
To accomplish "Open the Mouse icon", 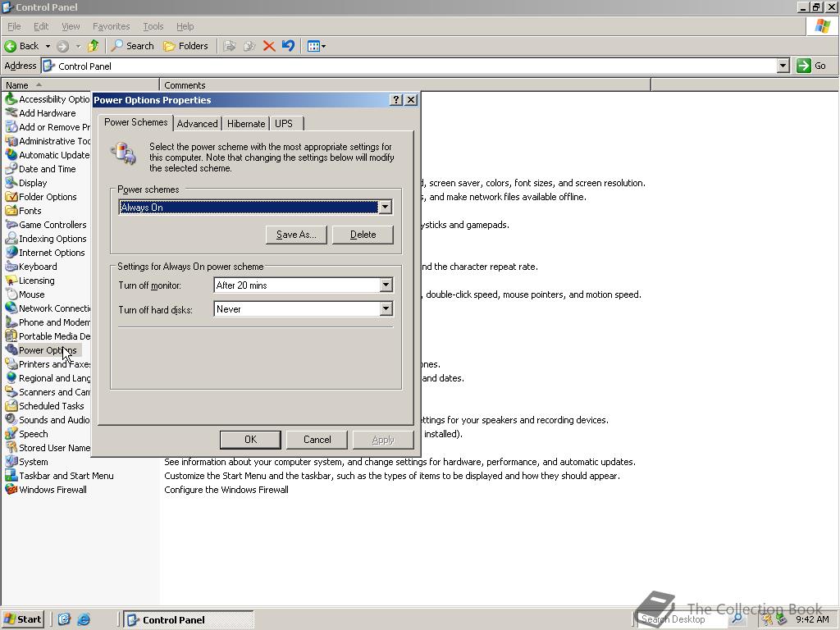I will pyautogui.click(x=11, y=294).
